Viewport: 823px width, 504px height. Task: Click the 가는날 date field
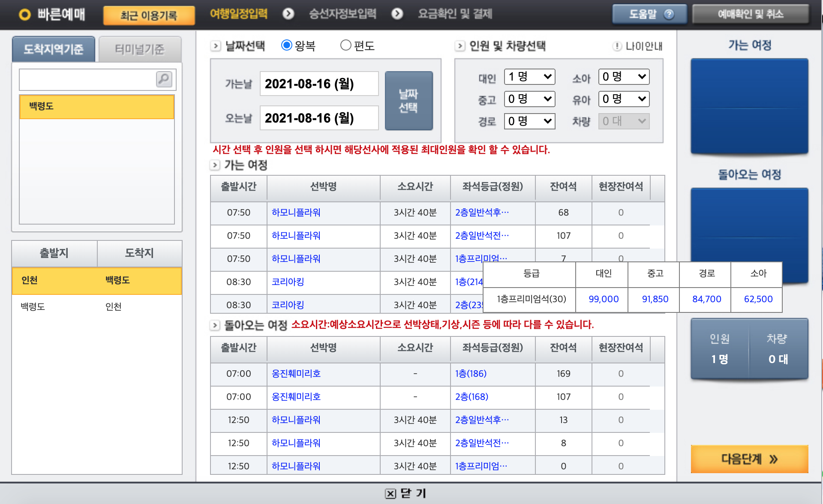click(319, 84)
